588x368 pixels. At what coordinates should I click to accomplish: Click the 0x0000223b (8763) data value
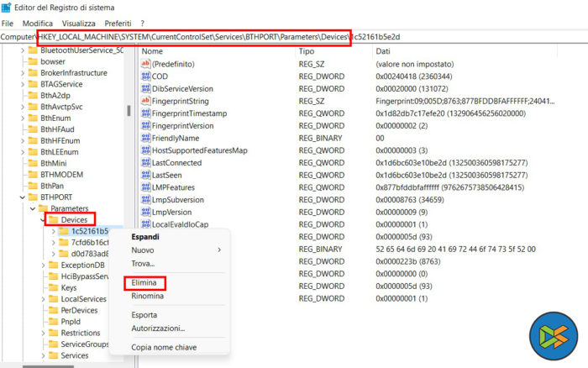(x=408, y=261)
